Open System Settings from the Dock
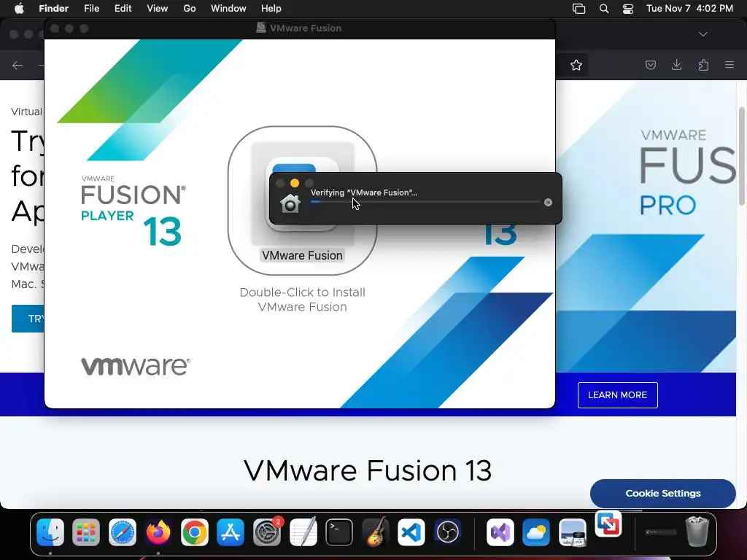 pos(267,532)
